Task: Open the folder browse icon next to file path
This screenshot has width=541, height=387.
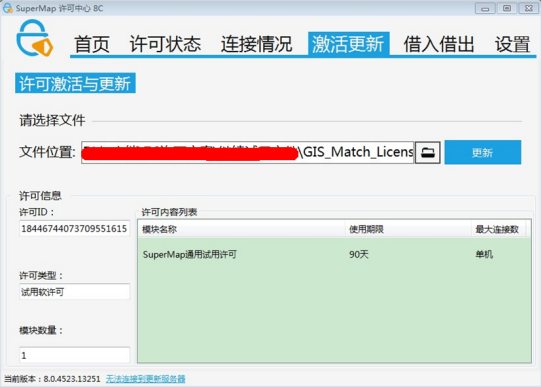Action: (428, 152)
